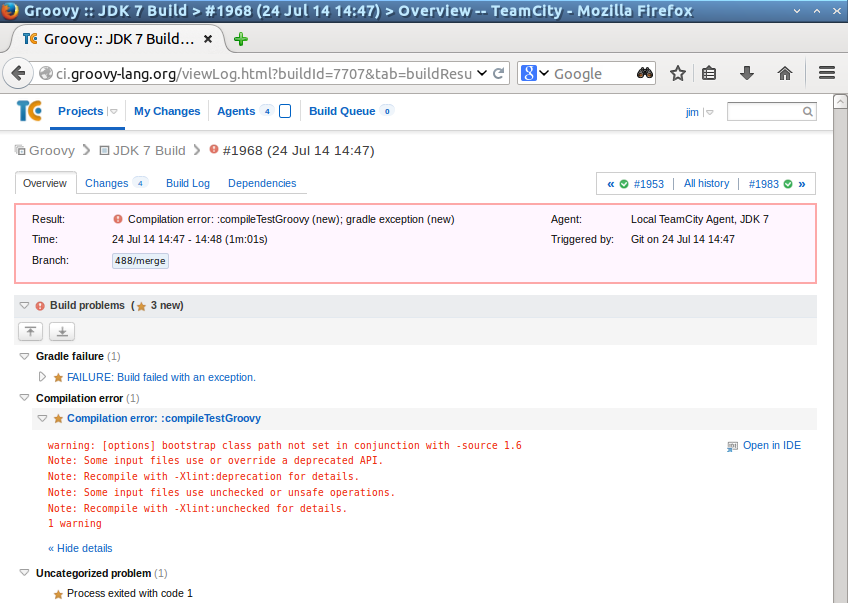Click the Open in IDE icon
848x603 pixels.
tap(732, 446)
